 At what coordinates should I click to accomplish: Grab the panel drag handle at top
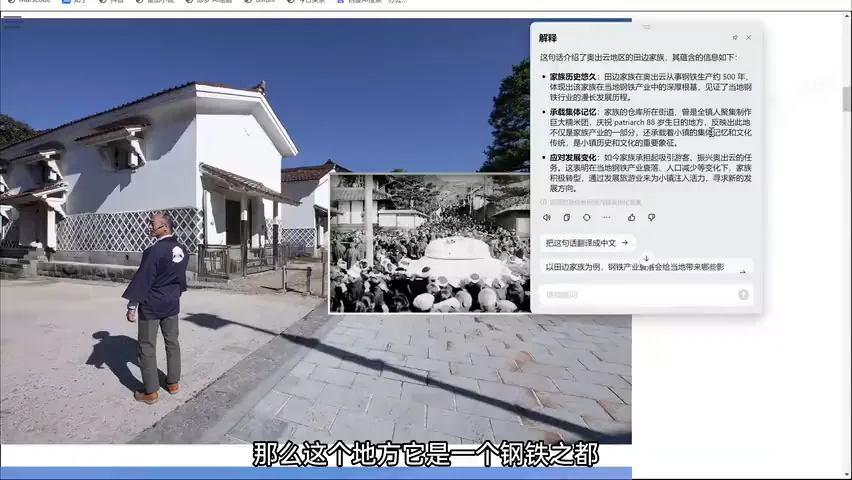click(646, 27)
